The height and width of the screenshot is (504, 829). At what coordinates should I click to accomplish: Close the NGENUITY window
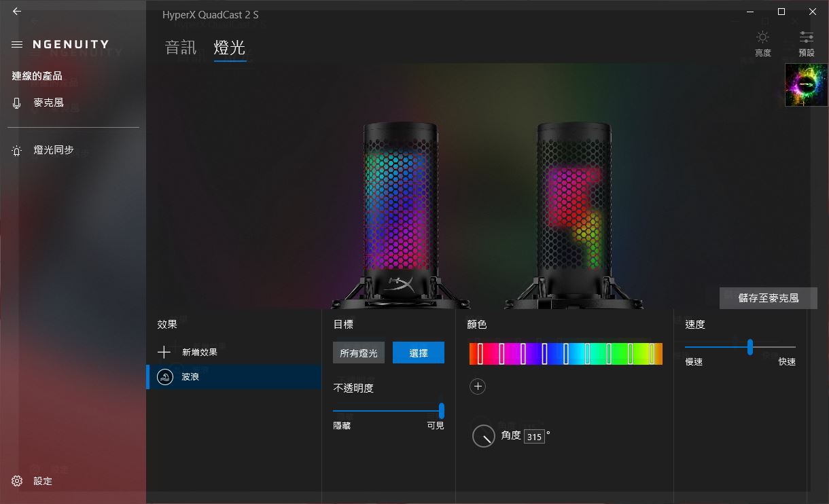tap(813, 12)
